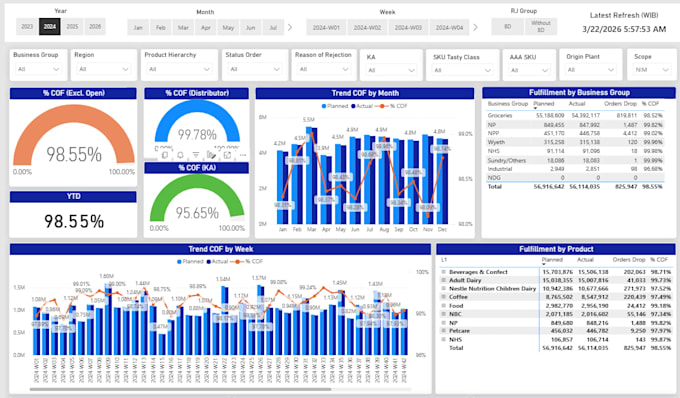Select year 2023 in the Year slicer
Image resolution: width=680 pixels, height=398 pixels.
pyautogui.click(x=27, y=26)
